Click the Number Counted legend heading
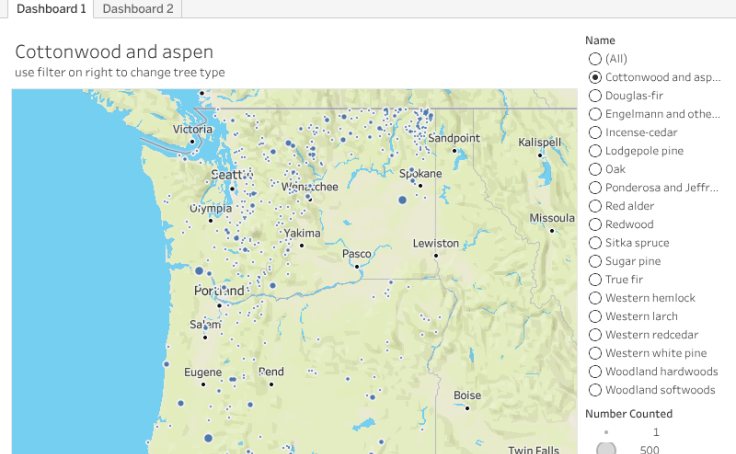 click(x=629, y=414)
